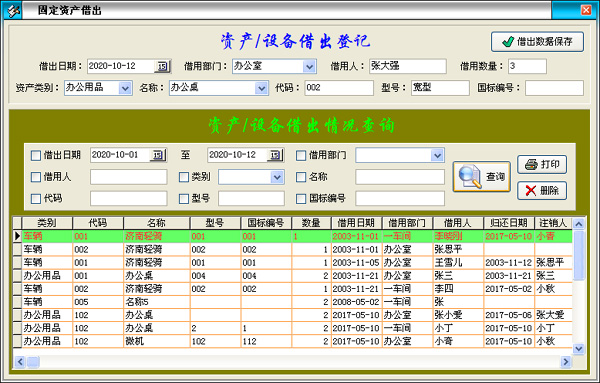Click the horizontal scrollbar left arrow
The height and width of the screenshot is (383, 600).
[20, 362]
